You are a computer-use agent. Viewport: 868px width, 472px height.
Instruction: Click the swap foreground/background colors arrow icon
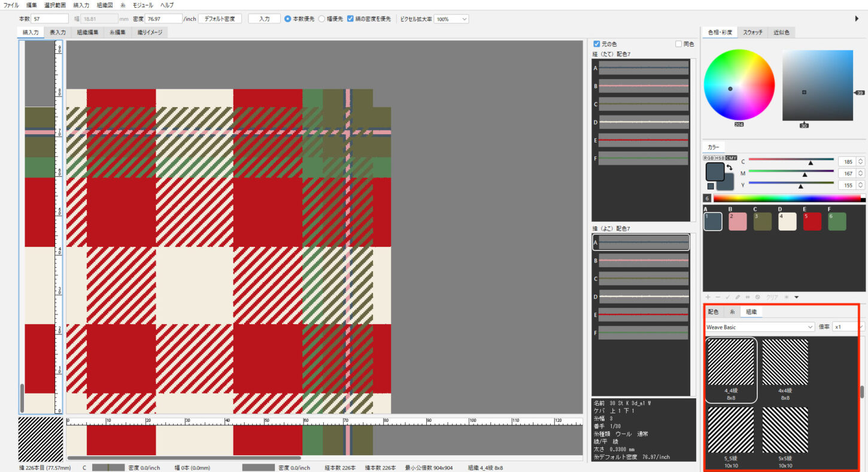point(730,168)
